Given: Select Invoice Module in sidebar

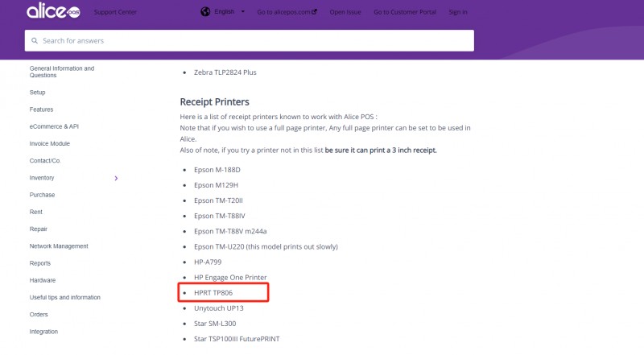Looking at the screenshot, I should click(50, 143).
